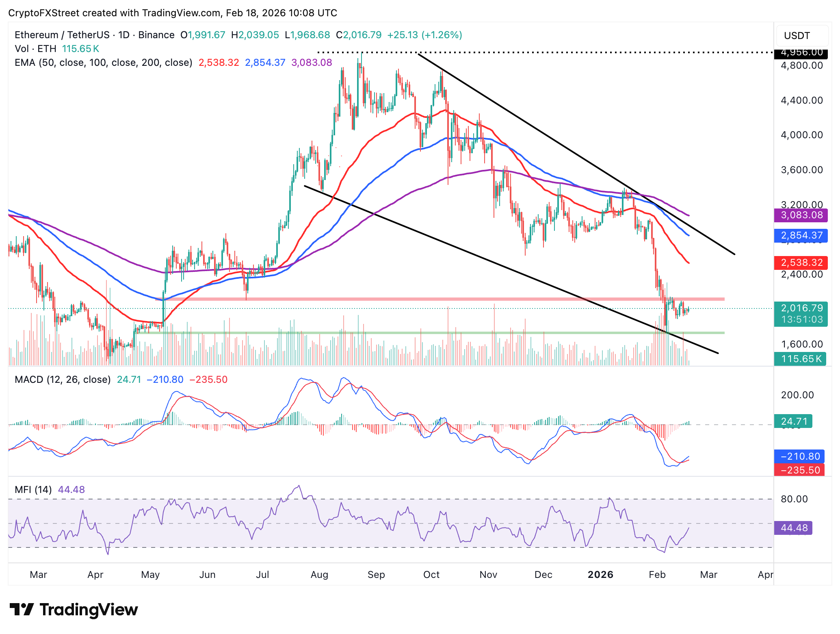Viewport: 840px width, 634px height.
Task: Click the purple 3,083.08 EMA price tag
Action: 801,215
